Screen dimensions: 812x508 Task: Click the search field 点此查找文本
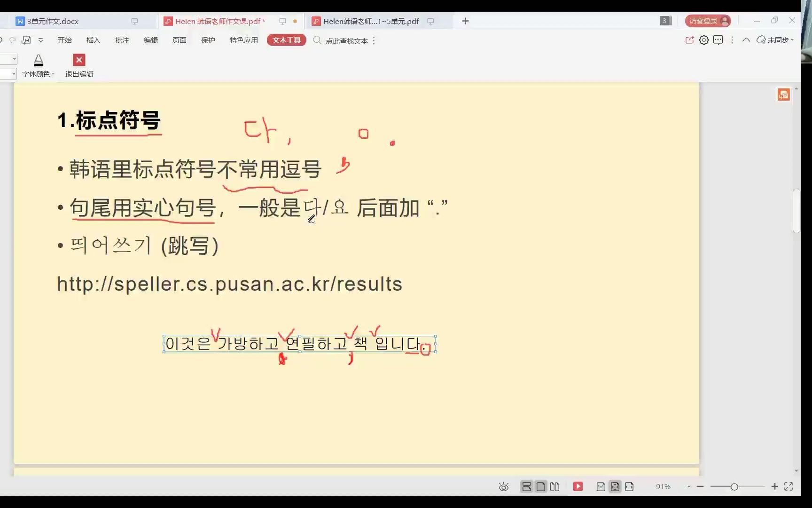tap(346, 41)
